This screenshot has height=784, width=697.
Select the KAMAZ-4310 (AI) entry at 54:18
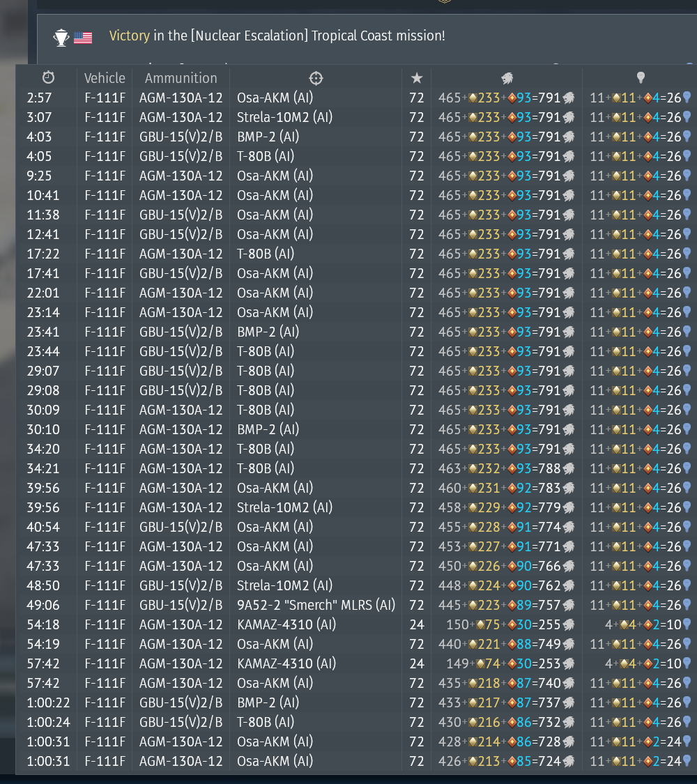(x=286, y=624)
